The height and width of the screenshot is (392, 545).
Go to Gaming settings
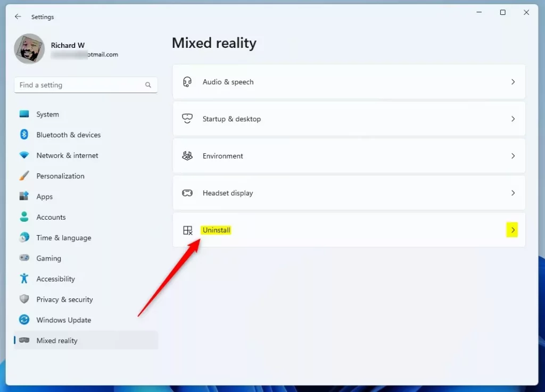tap(86, 258)
